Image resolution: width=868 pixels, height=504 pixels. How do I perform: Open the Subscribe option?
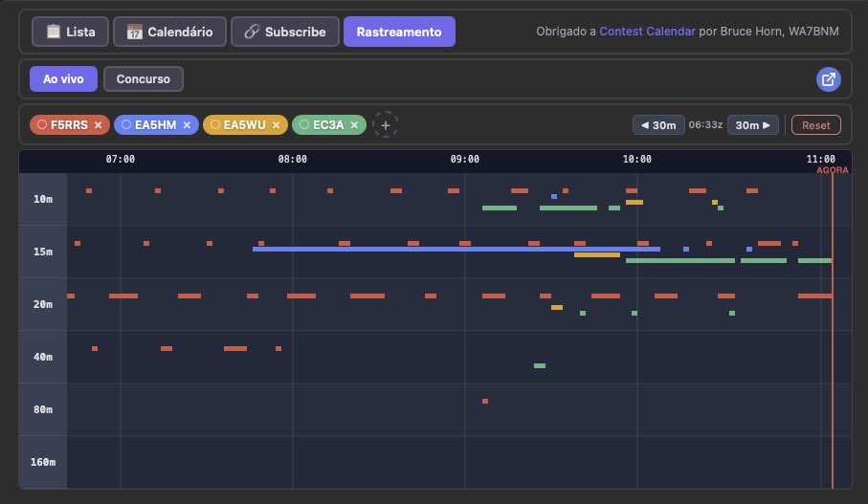pos(284,32)
